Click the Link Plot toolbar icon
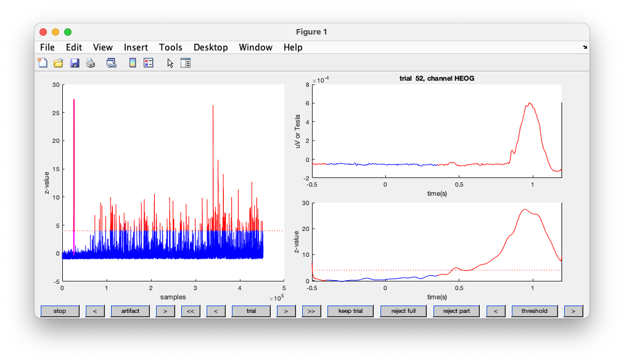This screenshot has height=364, width=624. point(112,63)
